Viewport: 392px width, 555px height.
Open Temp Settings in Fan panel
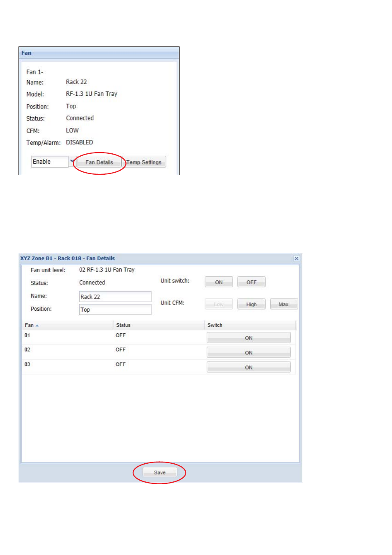click(144, 162)
